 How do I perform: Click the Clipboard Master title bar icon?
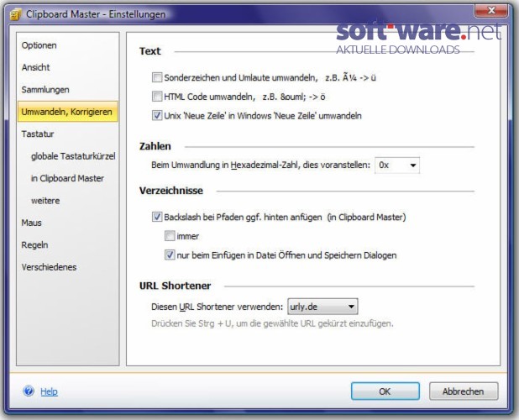pos(15,14)
